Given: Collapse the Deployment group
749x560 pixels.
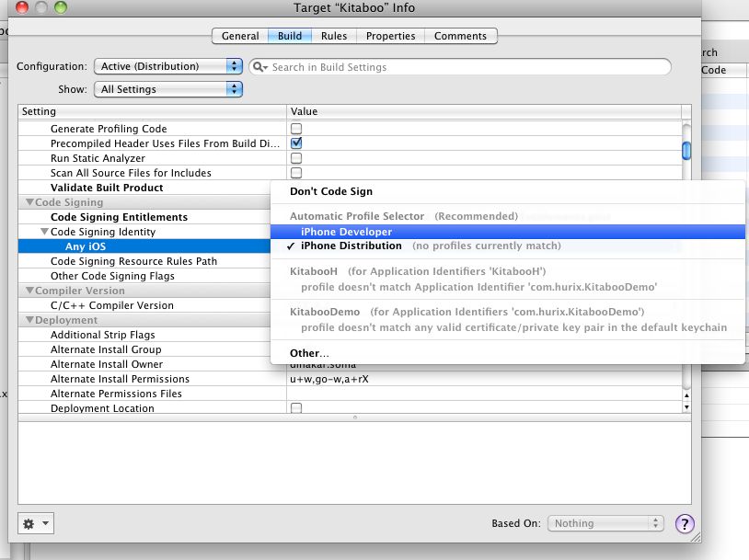Looking at the screenshot, I should tap(29, 320).
